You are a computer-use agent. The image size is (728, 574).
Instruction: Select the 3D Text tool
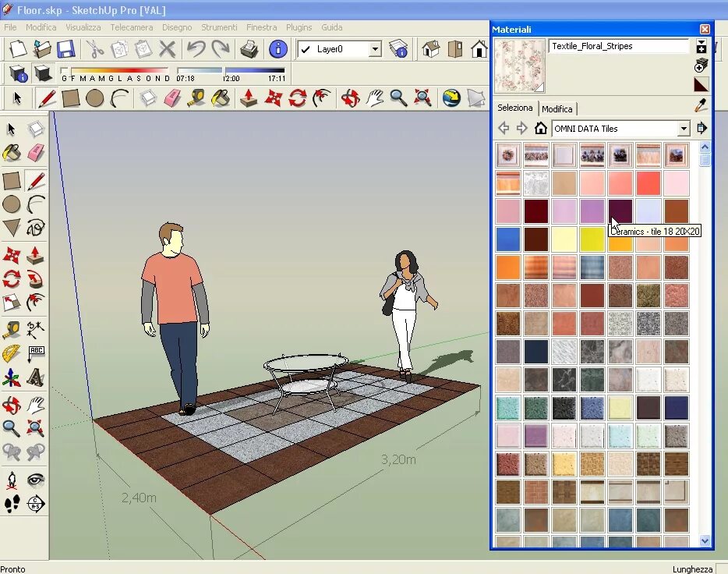(x=36, y=377)
